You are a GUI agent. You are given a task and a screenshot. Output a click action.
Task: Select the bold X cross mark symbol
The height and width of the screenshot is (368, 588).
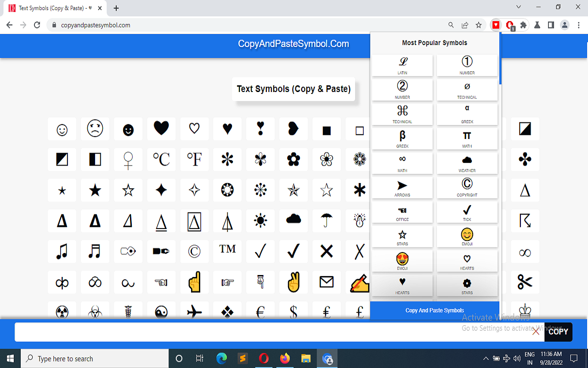tap(327, 252)
